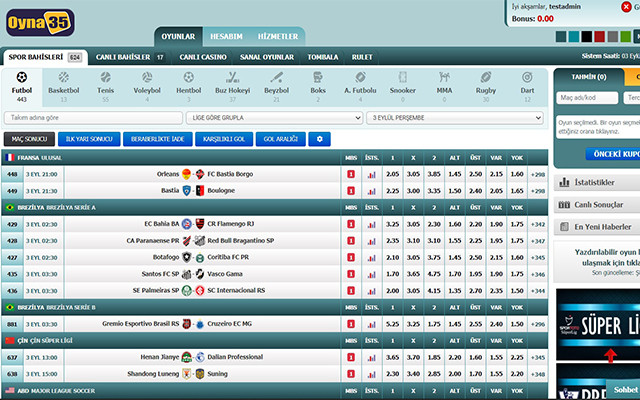Pick the red theme swatch
Viewport: 640px width, 400px height.
600,37
